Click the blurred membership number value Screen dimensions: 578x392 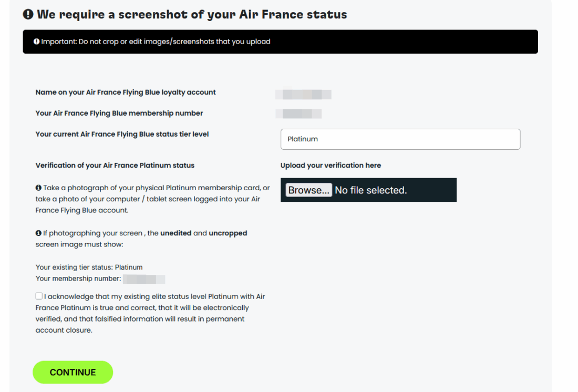(298, 114)
